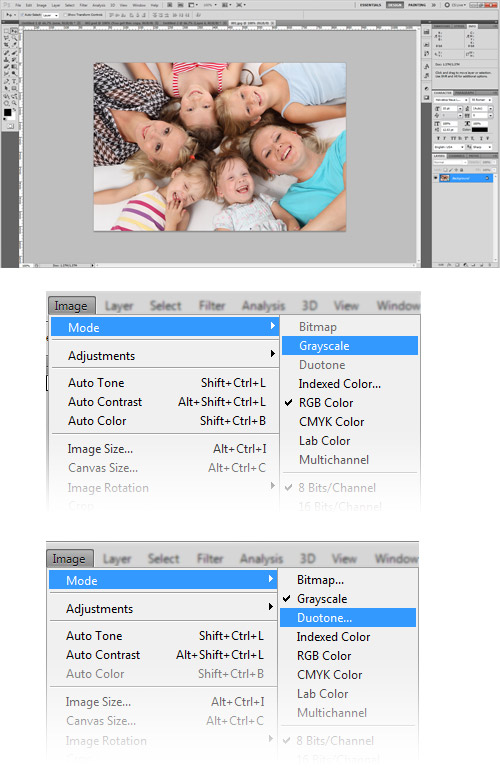
Task: Toggle Strikethrough in the Character panel
Action: (488, 138)
